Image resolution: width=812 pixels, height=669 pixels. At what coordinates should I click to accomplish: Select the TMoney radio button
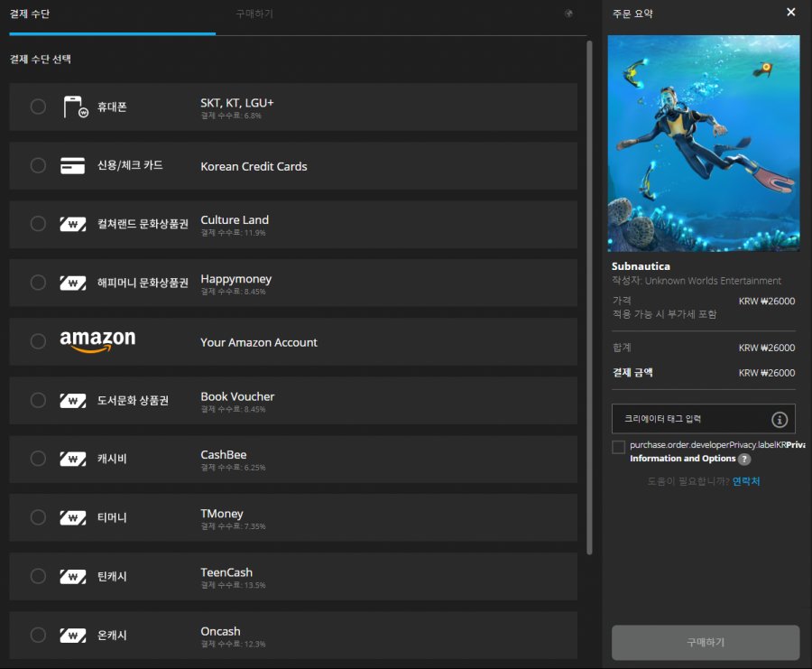click(38, 517)
